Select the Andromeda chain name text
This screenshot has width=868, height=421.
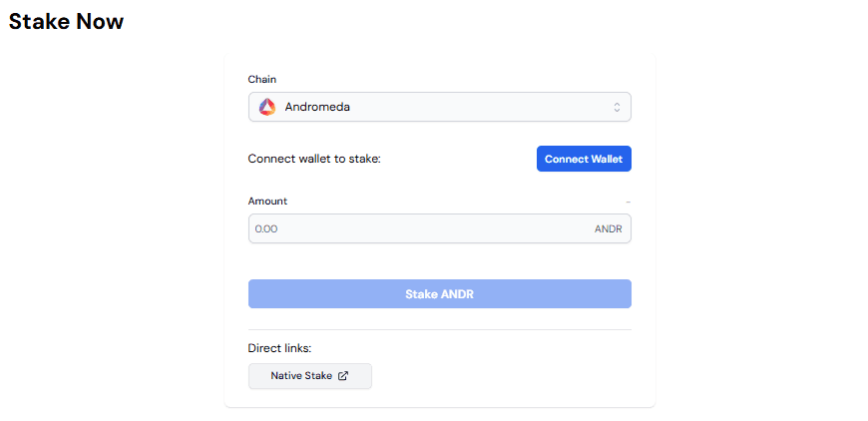coord(317,107)
